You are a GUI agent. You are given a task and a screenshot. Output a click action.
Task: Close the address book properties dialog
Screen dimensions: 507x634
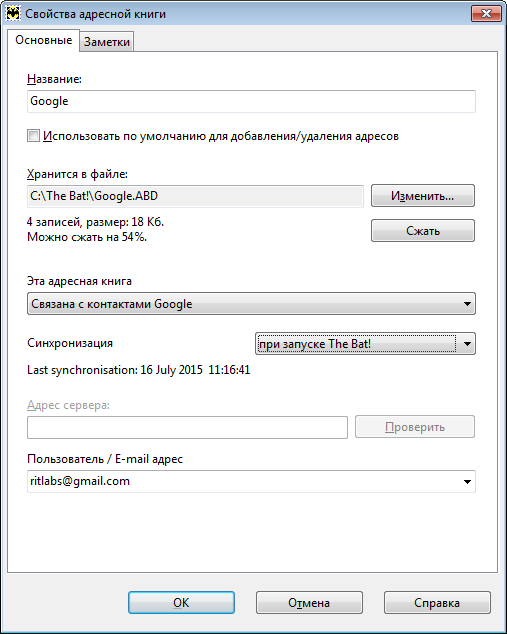tap(486, 14)
